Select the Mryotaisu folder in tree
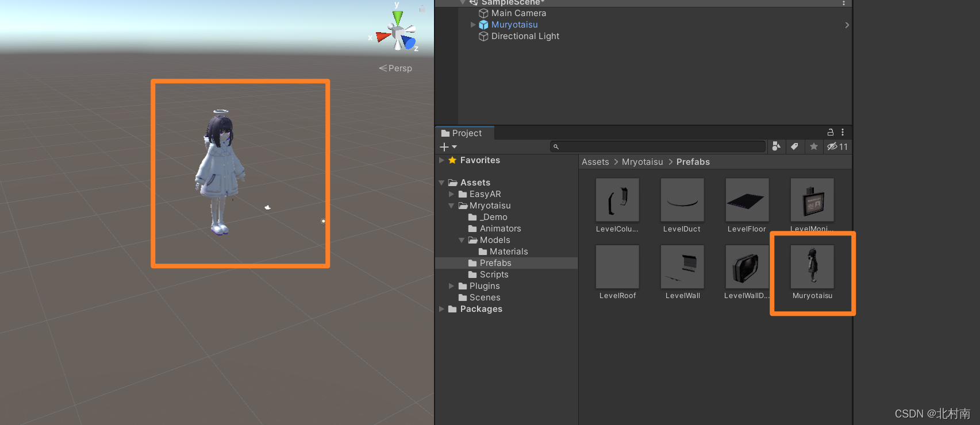 tap(490, 206)
